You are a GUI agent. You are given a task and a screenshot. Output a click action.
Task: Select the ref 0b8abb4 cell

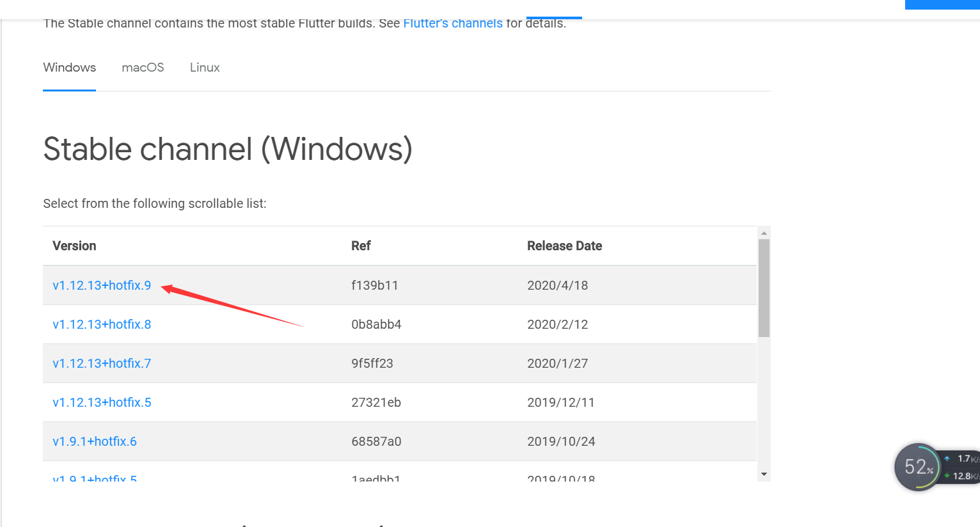tap(376, 324)
